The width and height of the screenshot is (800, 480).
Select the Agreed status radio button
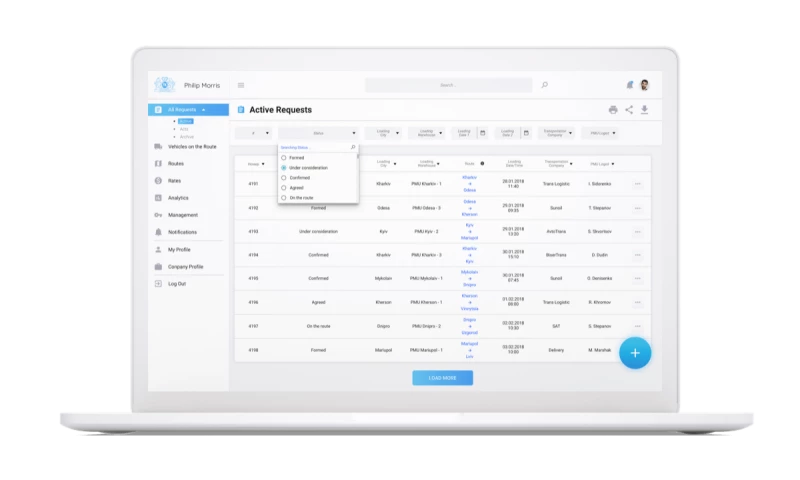click(284, 188)
